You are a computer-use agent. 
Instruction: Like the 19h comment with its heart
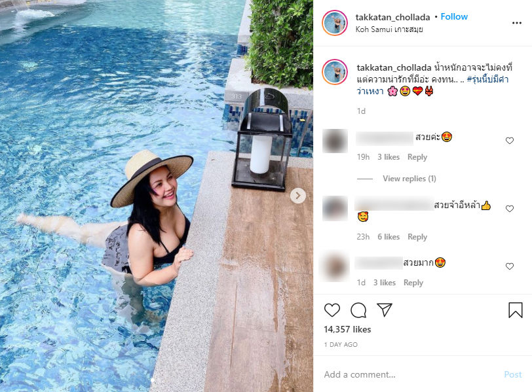(510, 141)
